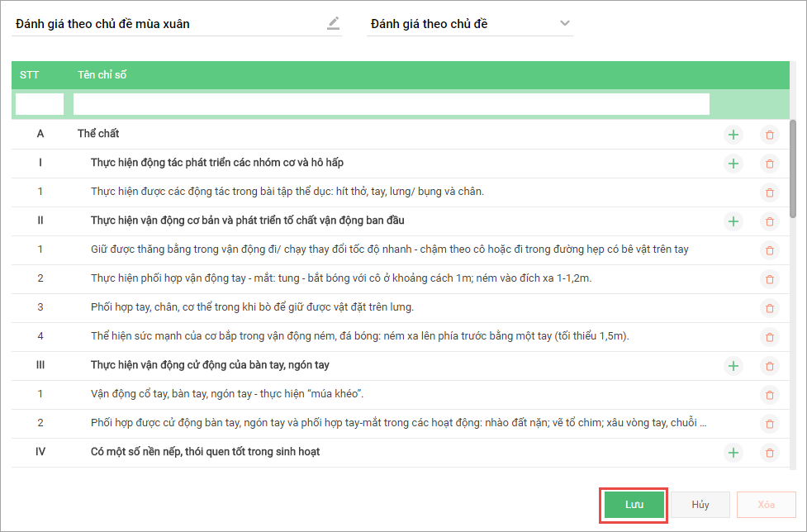Delete the múa khéo indicator row

(770, 394)
